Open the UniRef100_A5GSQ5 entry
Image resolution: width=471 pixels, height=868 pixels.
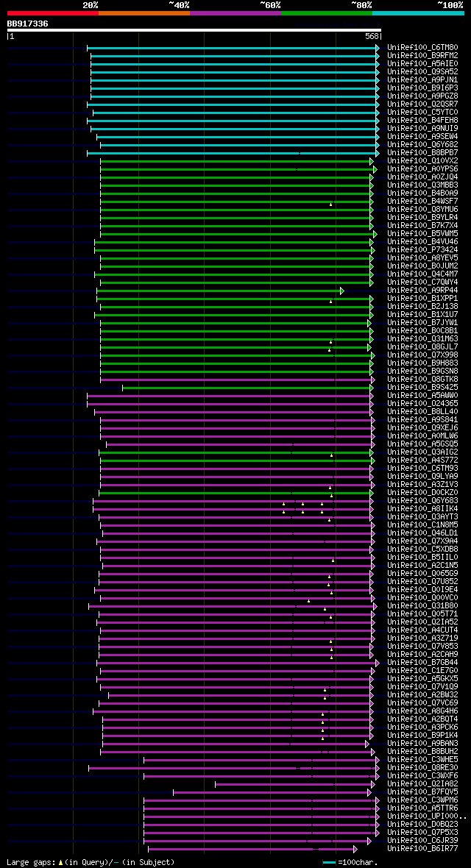pyautogui.click(x=422, y=444)
